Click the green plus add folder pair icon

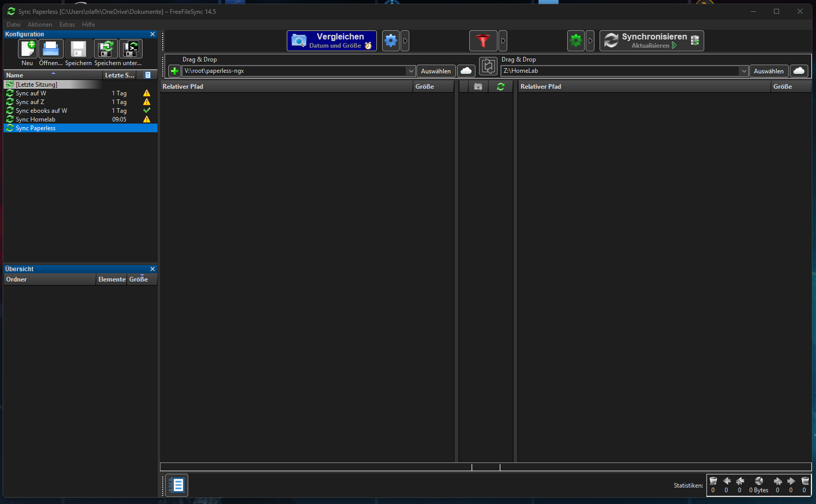tap(174, 71)
